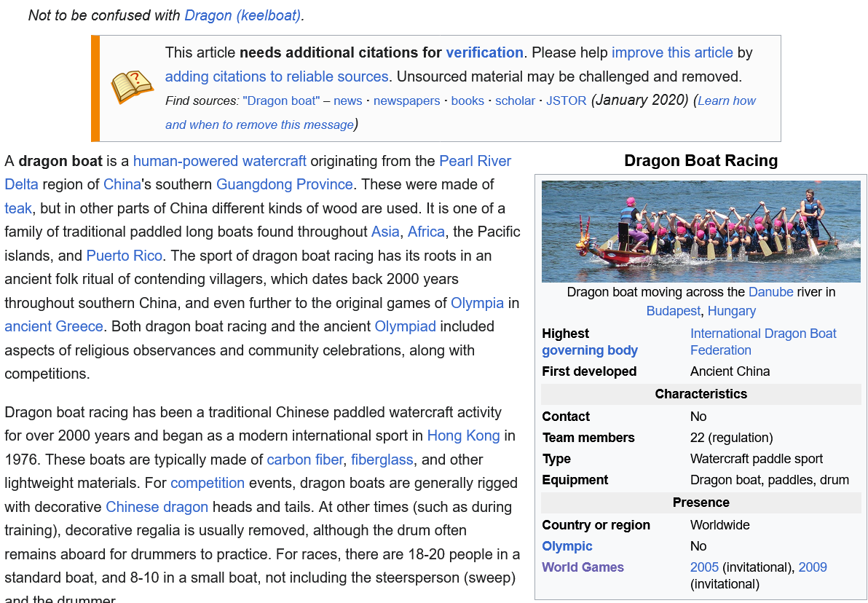Click the "Worldwide" country or region value
The image size is (868, 603).
(x=719, y=525)
